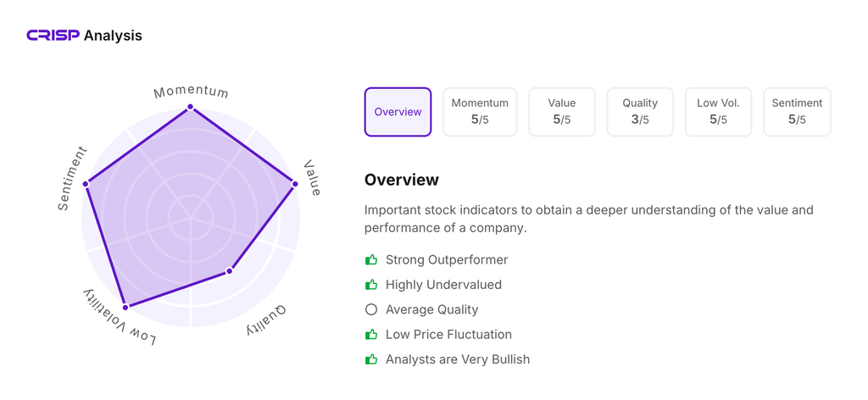Click thumbs-up icon beside Analysts are Very Bullish
This screenshot has width=868, height=400.
[371, 359]
